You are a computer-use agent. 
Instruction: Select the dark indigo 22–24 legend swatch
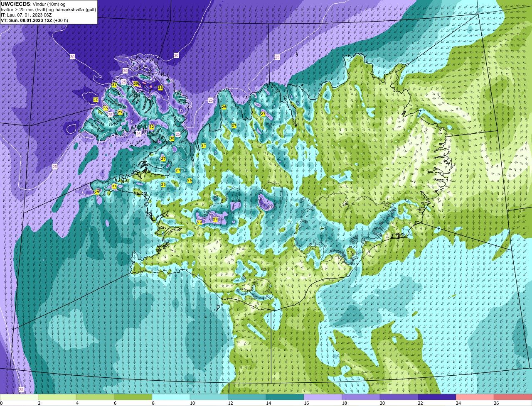(437, 397)
